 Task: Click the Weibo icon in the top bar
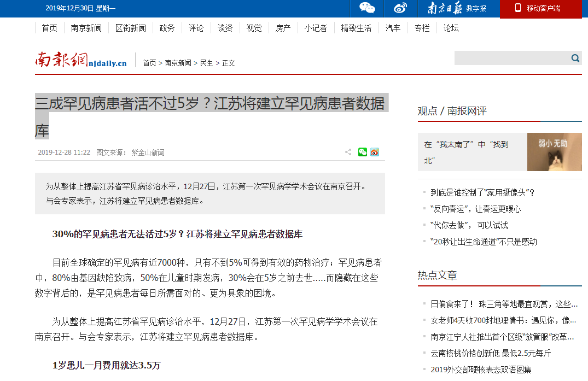point(400,8)
